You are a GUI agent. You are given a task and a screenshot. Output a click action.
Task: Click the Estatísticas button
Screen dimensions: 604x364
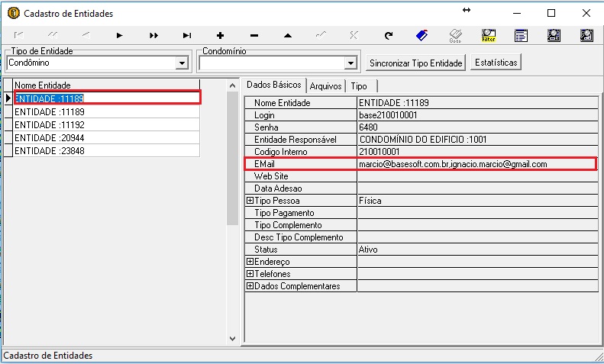496,63
